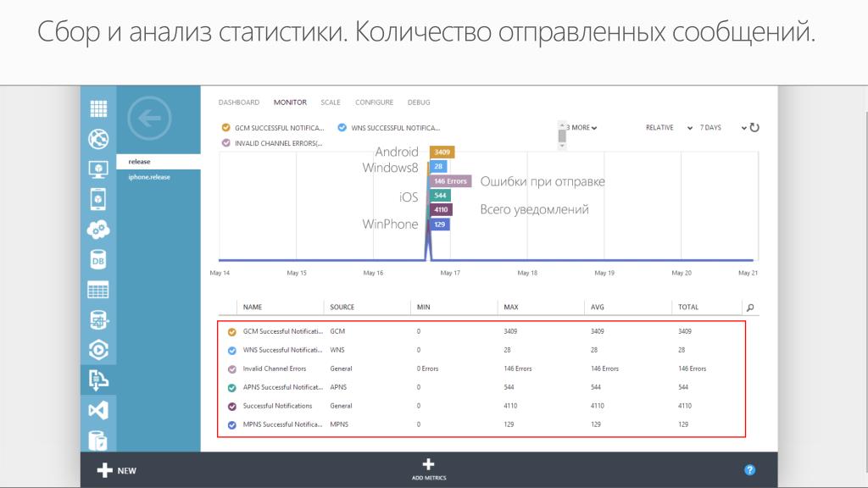Screen dimensions: 868x488
Task: Click the purple 4110 chart data label
Action: pos(441,210)
